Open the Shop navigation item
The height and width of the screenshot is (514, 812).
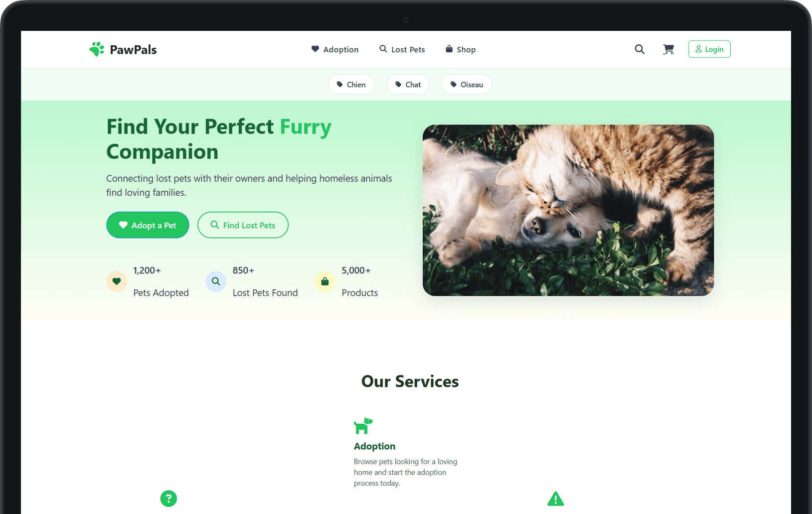point(461,49)
